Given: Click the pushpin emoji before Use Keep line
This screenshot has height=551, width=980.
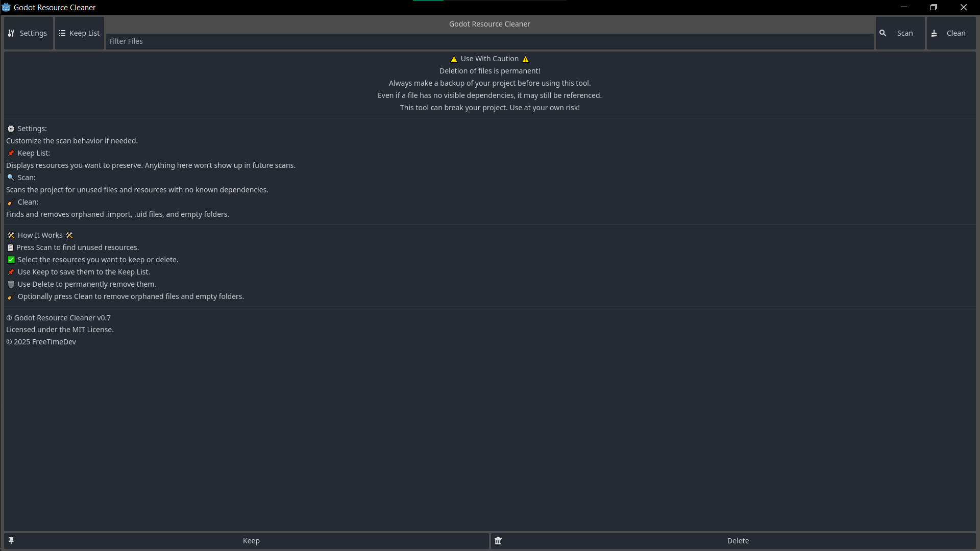Looking at the screenshot, I should (11, 272).
